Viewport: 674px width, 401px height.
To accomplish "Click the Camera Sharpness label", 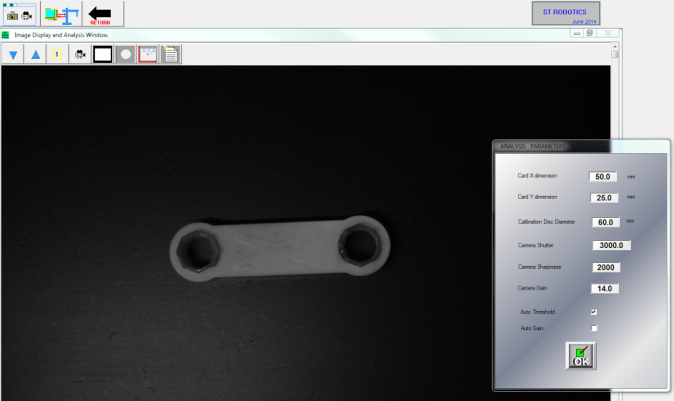I will tap(539, 267).
